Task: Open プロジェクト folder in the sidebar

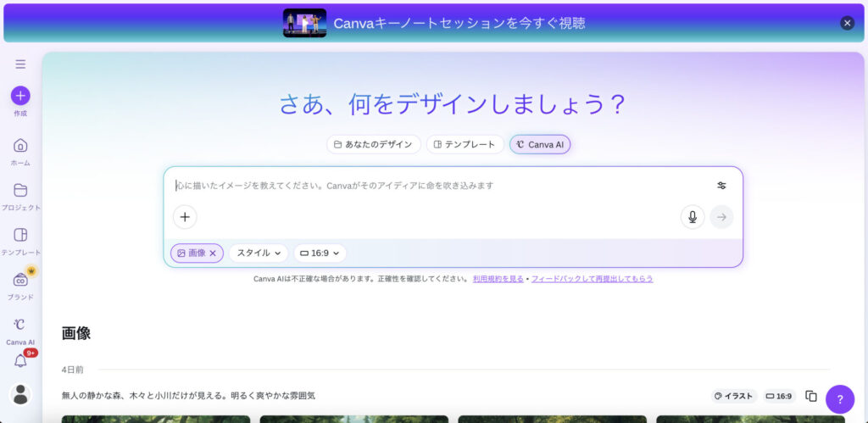Action: (20, 191)
